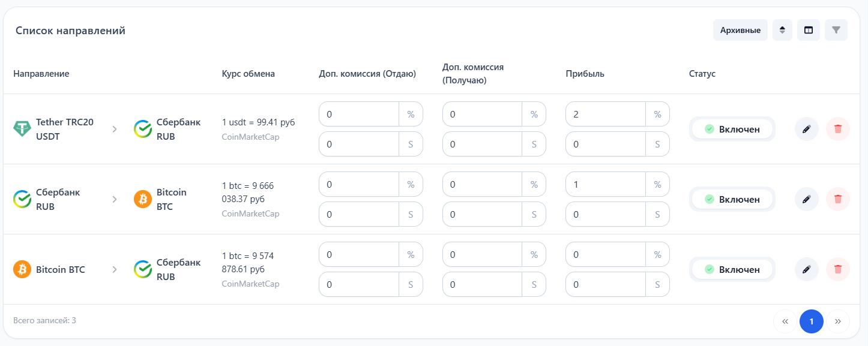Click the Прибыль percent field showing 1

(605, 184)
